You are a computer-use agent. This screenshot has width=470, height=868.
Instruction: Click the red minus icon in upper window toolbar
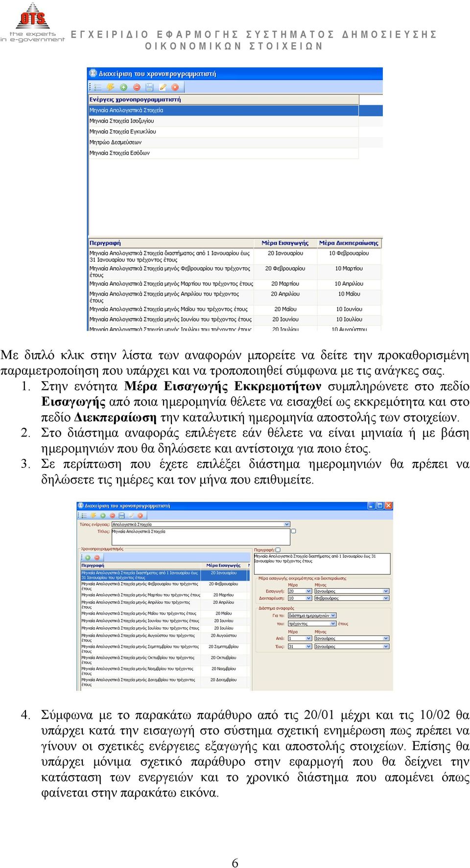[137, 87]
